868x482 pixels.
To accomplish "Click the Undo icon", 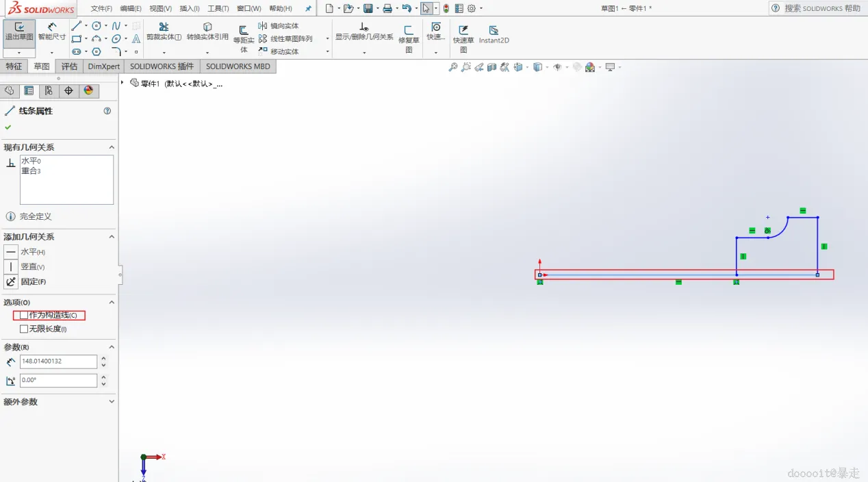I will point(407,8).
